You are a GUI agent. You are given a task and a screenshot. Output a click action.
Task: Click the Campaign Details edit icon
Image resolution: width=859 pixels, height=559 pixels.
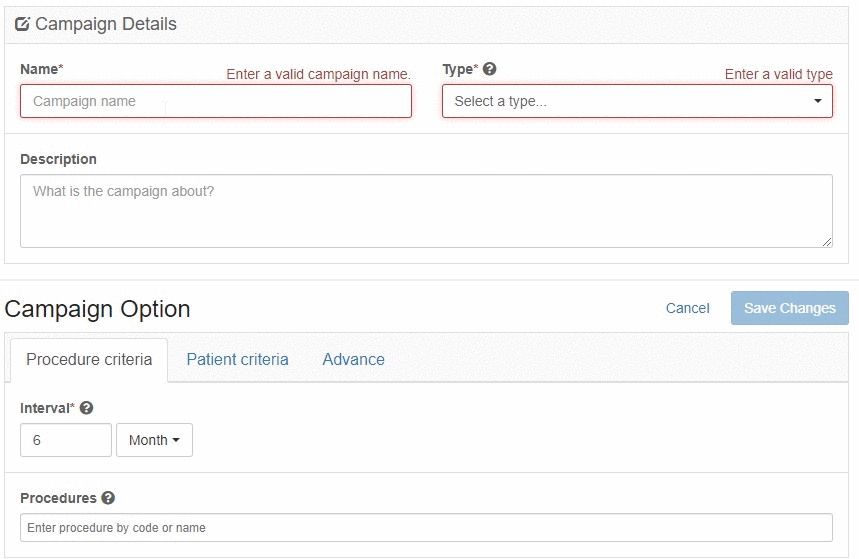[x=22, y=24]
